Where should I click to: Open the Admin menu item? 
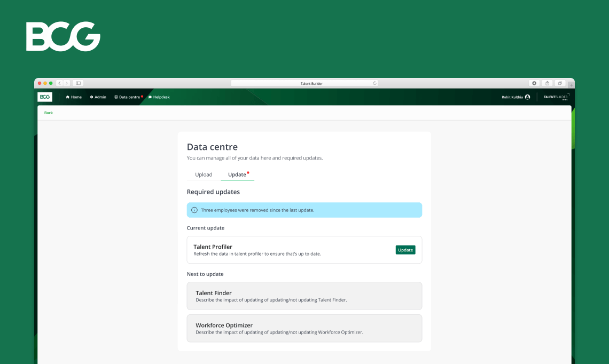tap(98, 97)
